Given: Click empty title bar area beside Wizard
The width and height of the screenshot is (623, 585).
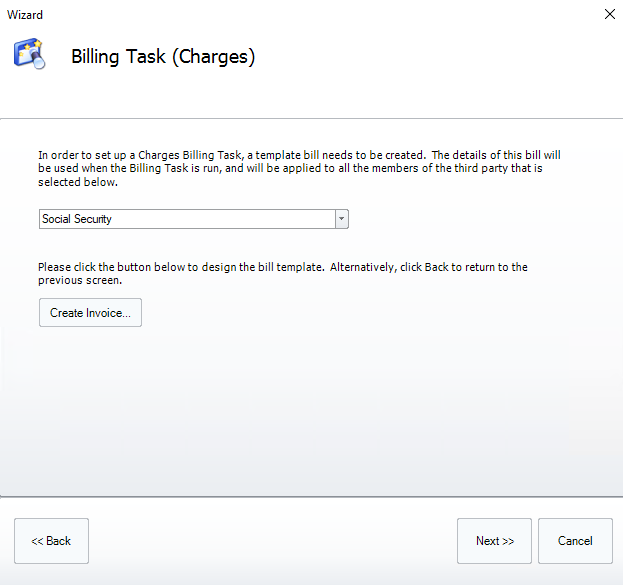Looking at the screenshot, I should [300, 15].
